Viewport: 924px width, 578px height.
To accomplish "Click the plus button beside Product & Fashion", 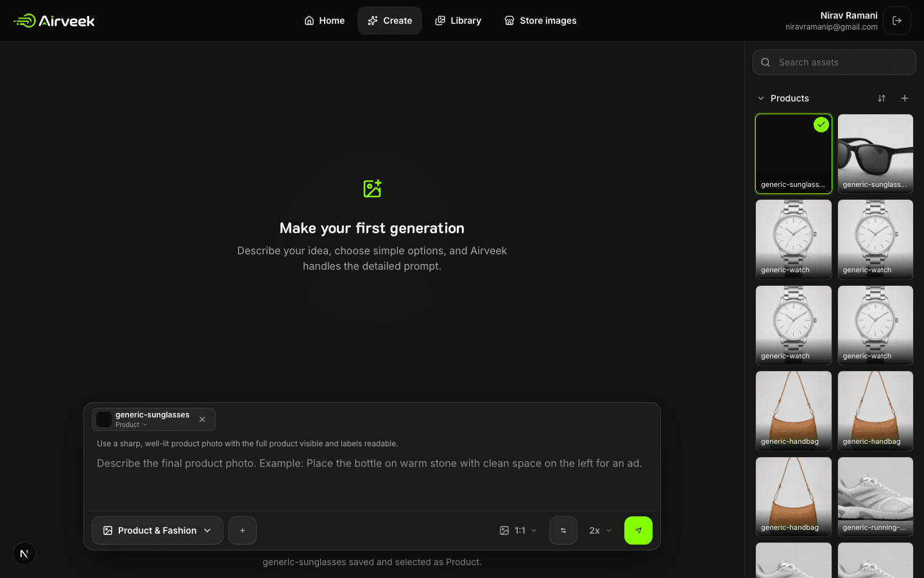I will click(243, 530).
